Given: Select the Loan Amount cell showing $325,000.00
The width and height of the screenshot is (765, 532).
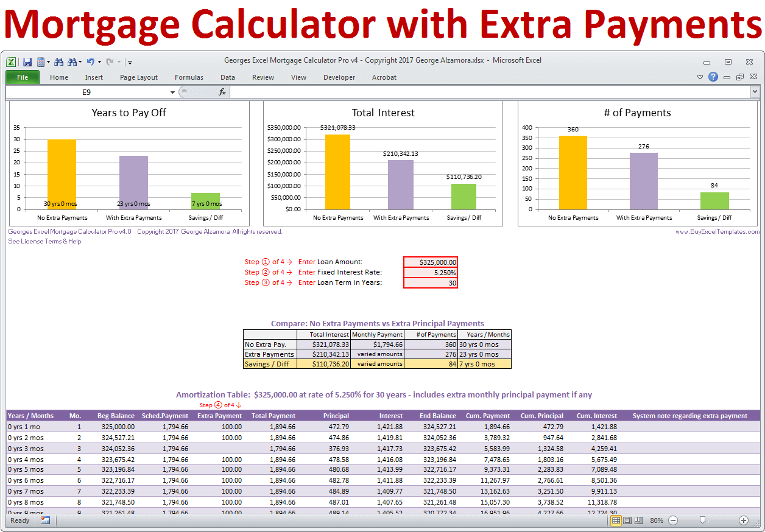Looking at the screenshot, I should (430, 262).
